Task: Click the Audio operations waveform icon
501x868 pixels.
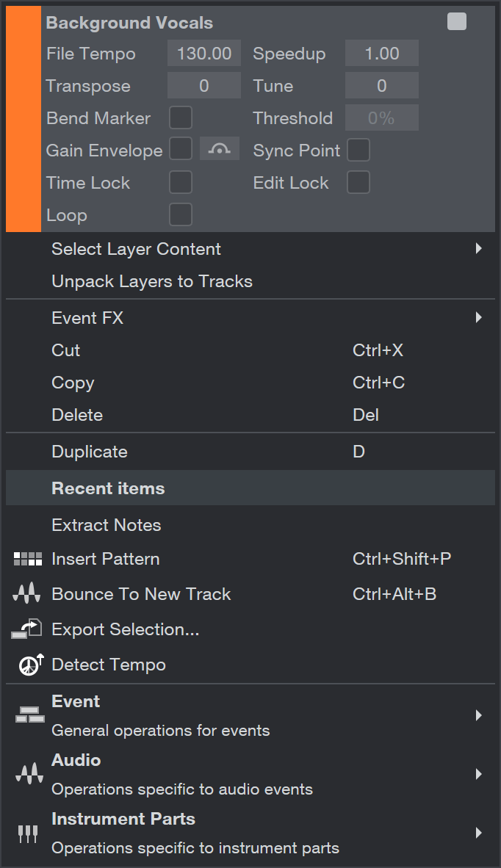Action: (29, 774)
